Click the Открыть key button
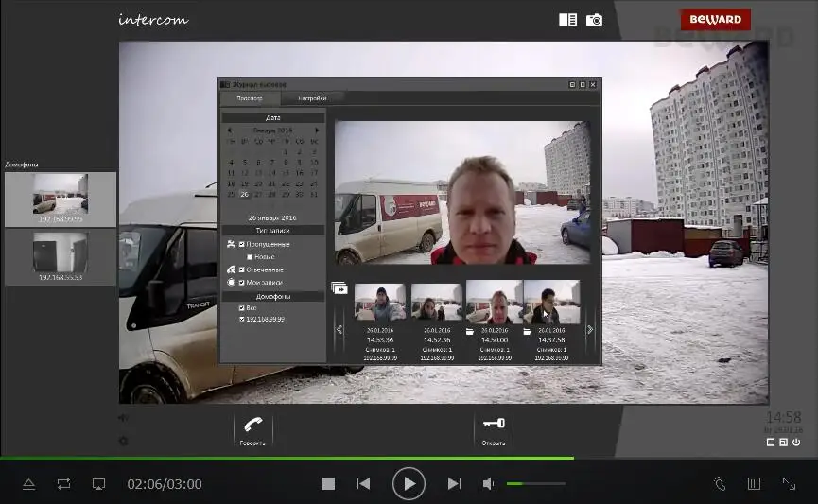The width and height of the screenshot is (818, 504). click(494, 430)
